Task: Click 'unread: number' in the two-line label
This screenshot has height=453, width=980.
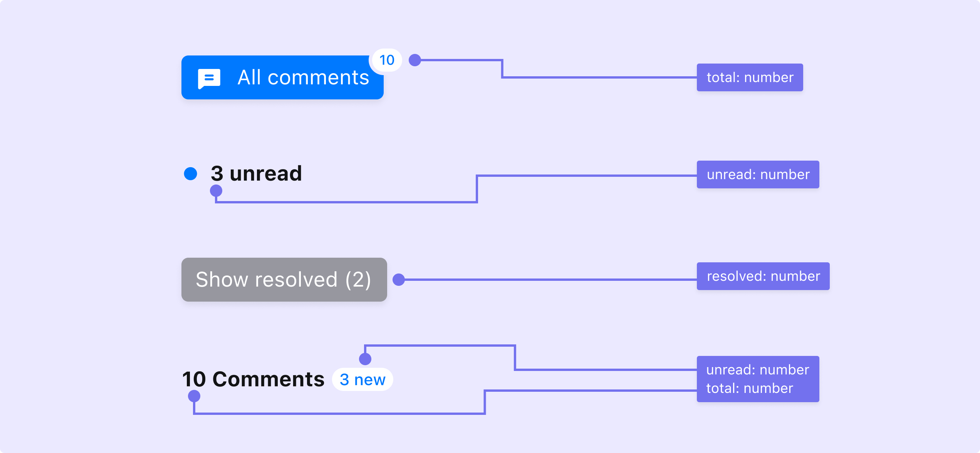Action: click(757, 370)
